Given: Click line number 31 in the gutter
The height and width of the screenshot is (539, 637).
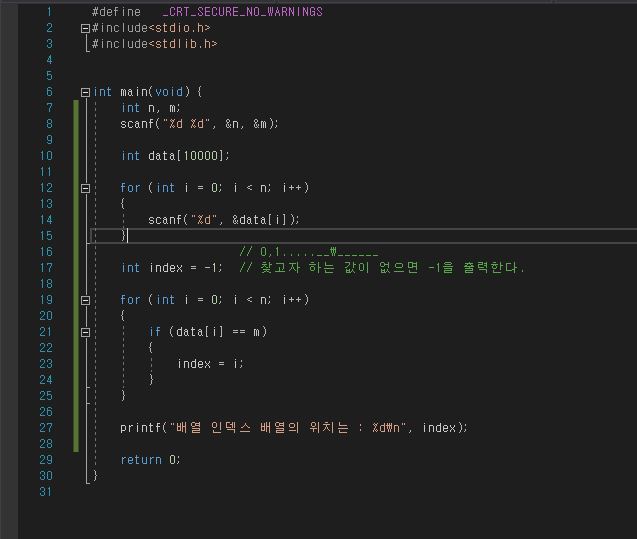Looking at the screenshot, I should tap(46, 492).
